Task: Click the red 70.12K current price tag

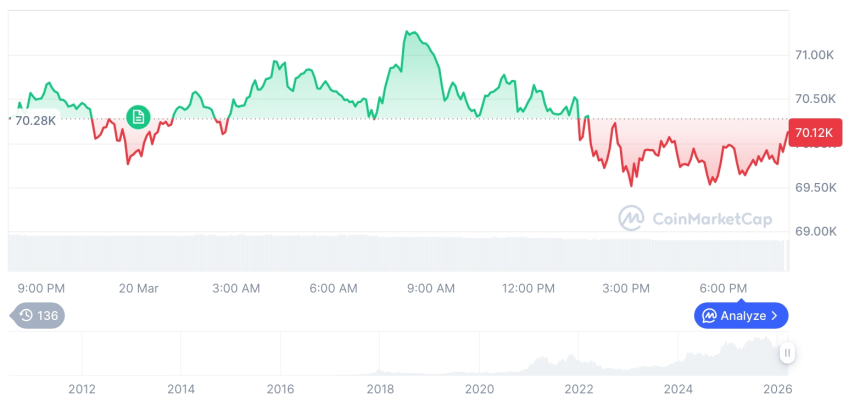Action: (811, 132)
